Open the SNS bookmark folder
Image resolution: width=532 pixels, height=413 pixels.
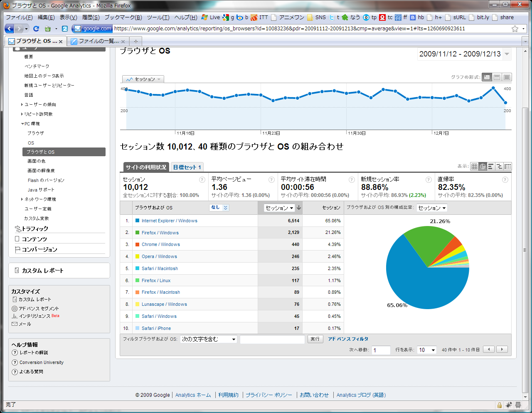pyautogui.click(x=317, y=17)
